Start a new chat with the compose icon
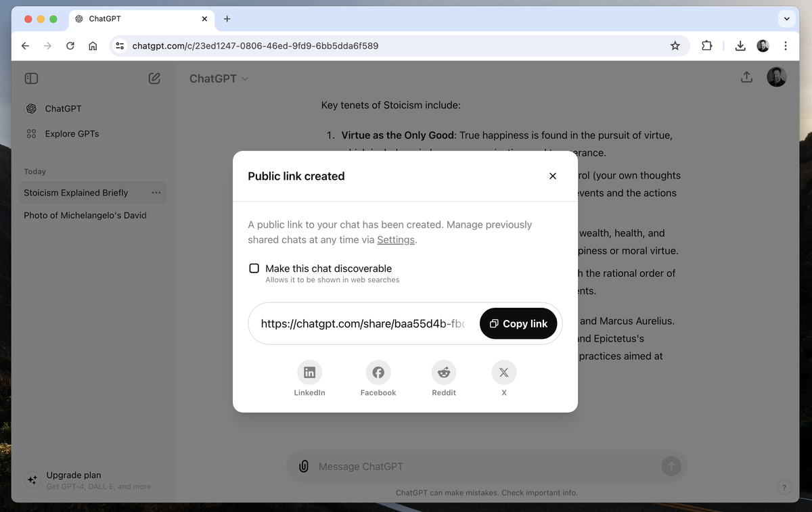The image size is (812, 512). coord(154,78)
